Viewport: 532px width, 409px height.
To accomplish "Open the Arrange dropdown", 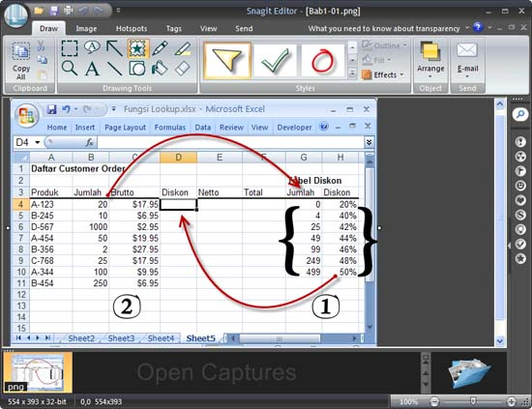I will [430, 60].
